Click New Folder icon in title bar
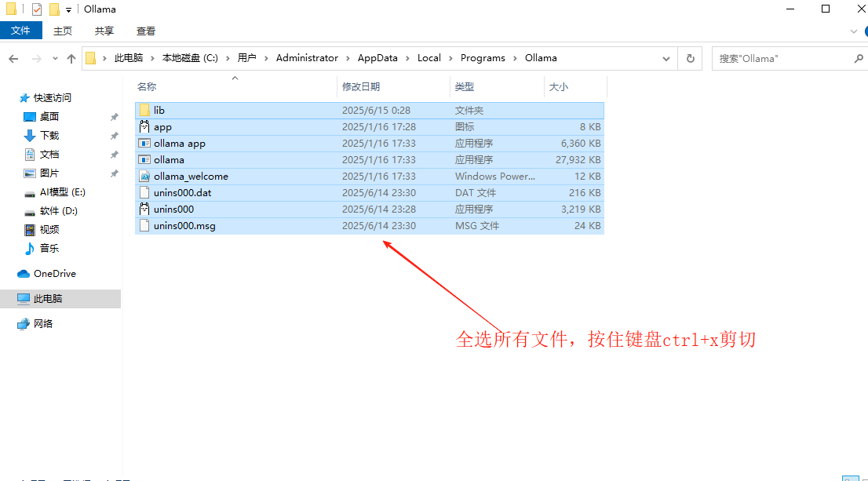 pyautogui.click(x=54, y=9)
